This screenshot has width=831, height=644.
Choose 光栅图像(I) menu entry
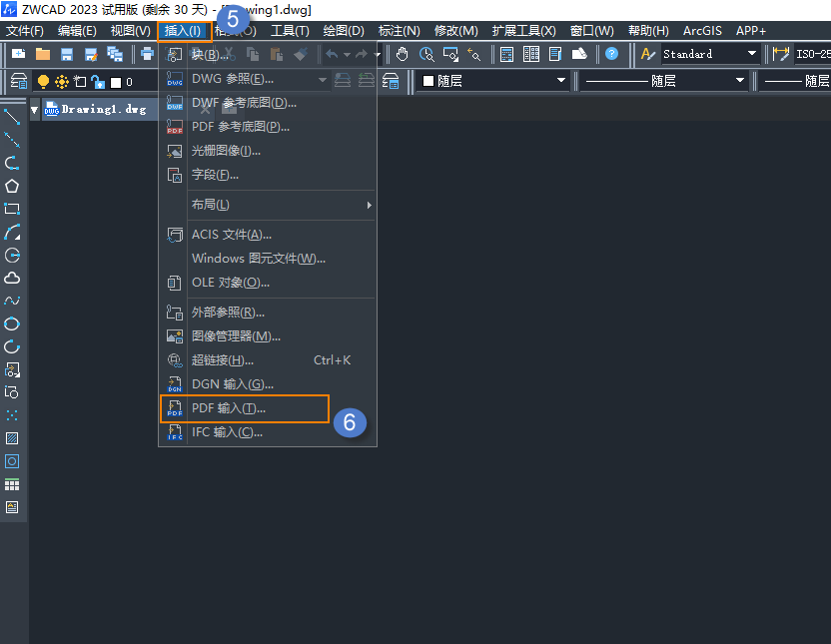click(x=269, y=151)
